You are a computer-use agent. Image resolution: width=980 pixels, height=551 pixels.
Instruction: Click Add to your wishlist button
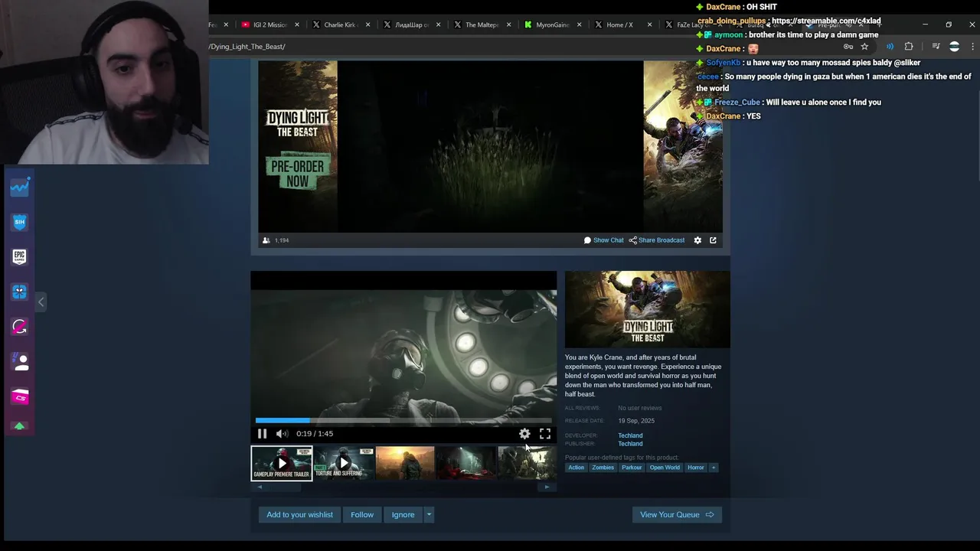tap(299, 515)
